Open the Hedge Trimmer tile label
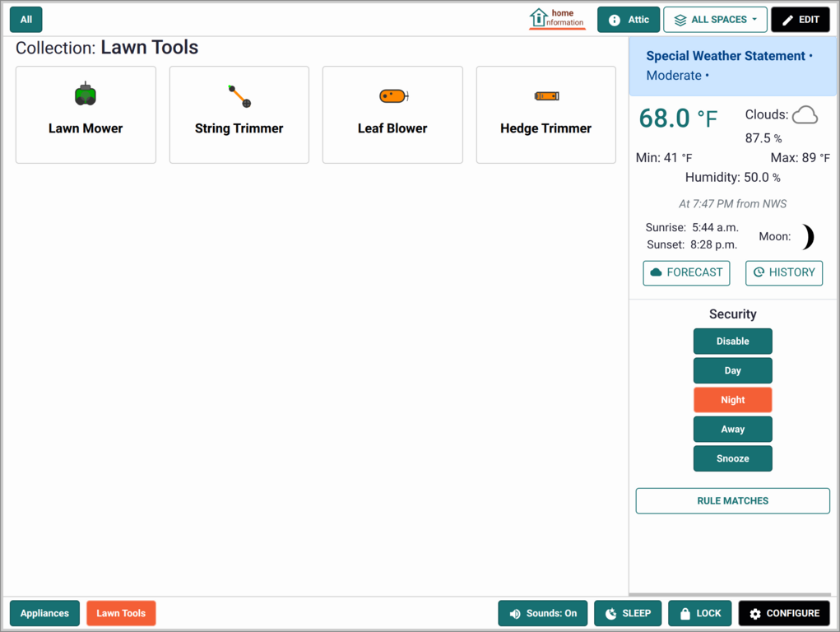 point(546,128)
